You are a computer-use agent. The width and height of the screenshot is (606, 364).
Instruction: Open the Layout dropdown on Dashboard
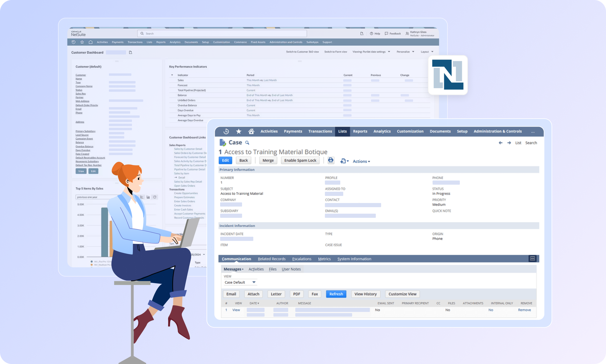pyautogui.click(x=427, y=52)
